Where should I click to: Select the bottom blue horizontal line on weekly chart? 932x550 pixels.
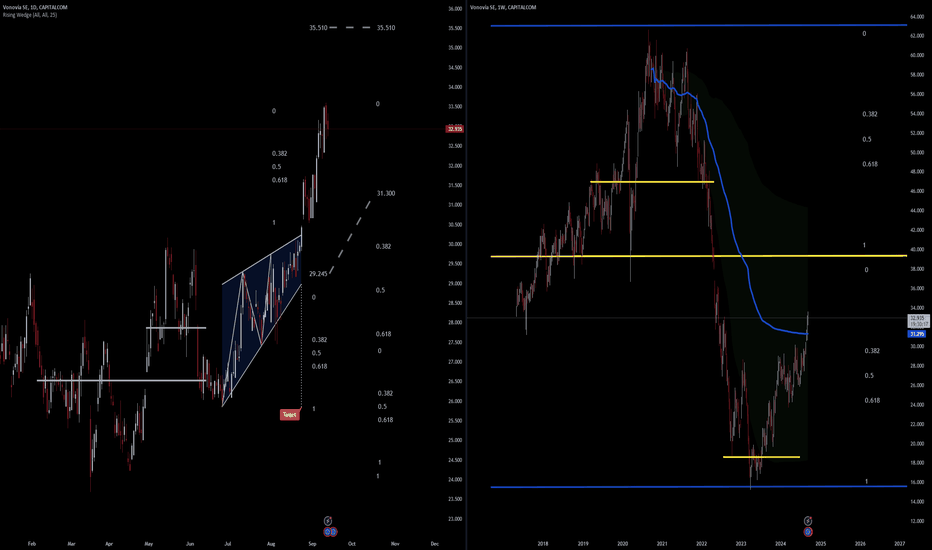[699, 487]
